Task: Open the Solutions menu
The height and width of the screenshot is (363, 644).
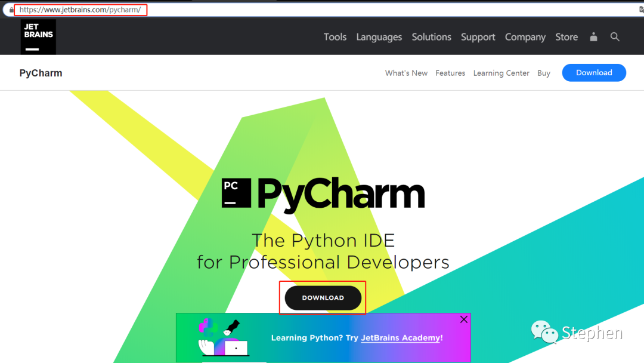Action: click(431, 37)
